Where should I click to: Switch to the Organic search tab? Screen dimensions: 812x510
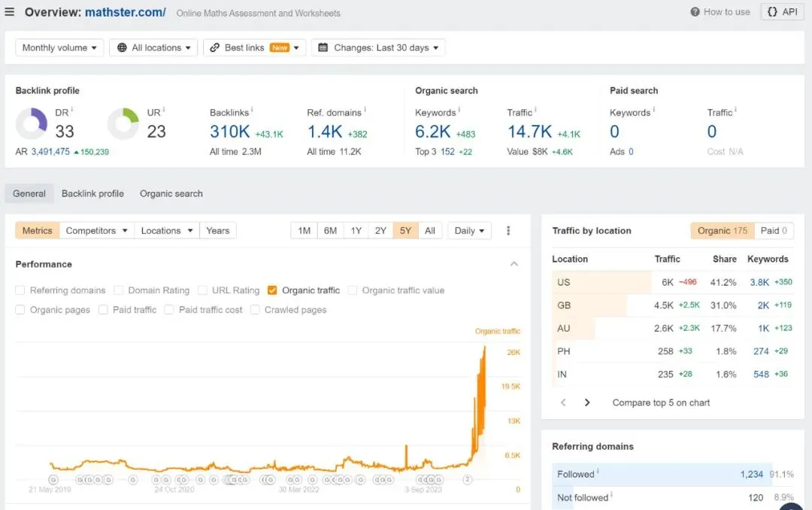coord(171,193)
